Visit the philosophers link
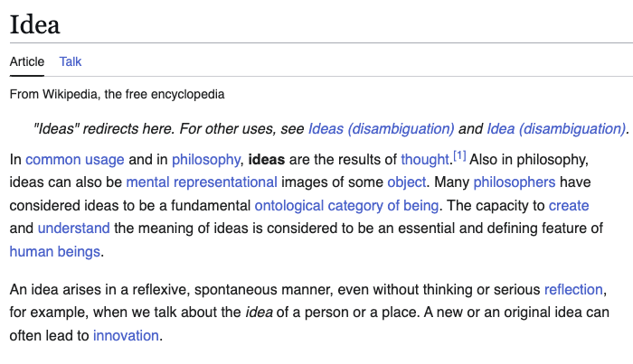The height and width of the screenshot is (364, 633). 515,182
